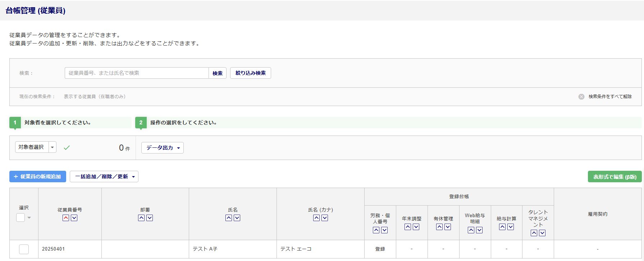Sort employee number ascending with up arrow
This screenshot has height=261, width=644.
tap(66, 218)
